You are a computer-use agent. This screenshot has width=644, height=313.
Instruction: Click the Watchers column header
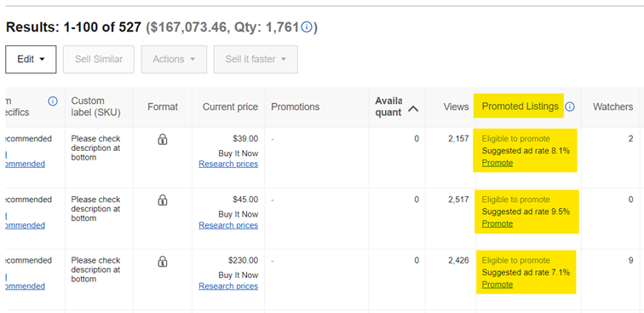[x=612, y=107]
